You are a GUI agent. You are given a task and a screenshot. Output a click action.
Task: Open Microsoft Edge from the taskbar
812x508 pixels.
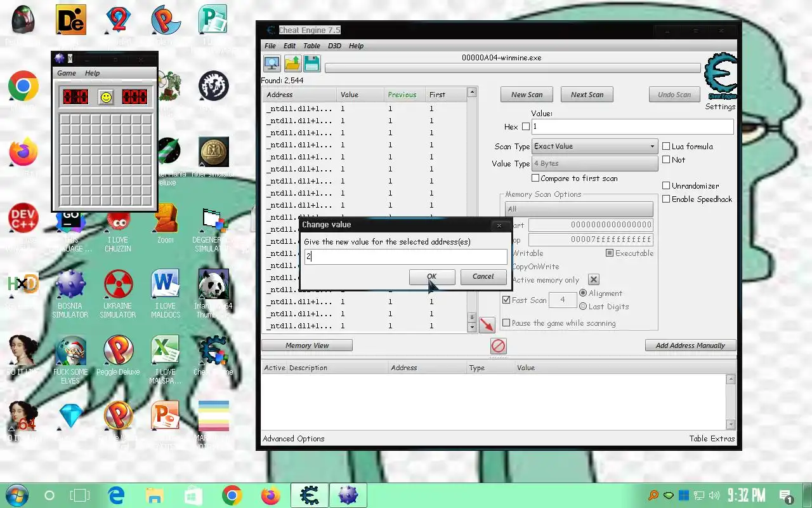[116, 495]
